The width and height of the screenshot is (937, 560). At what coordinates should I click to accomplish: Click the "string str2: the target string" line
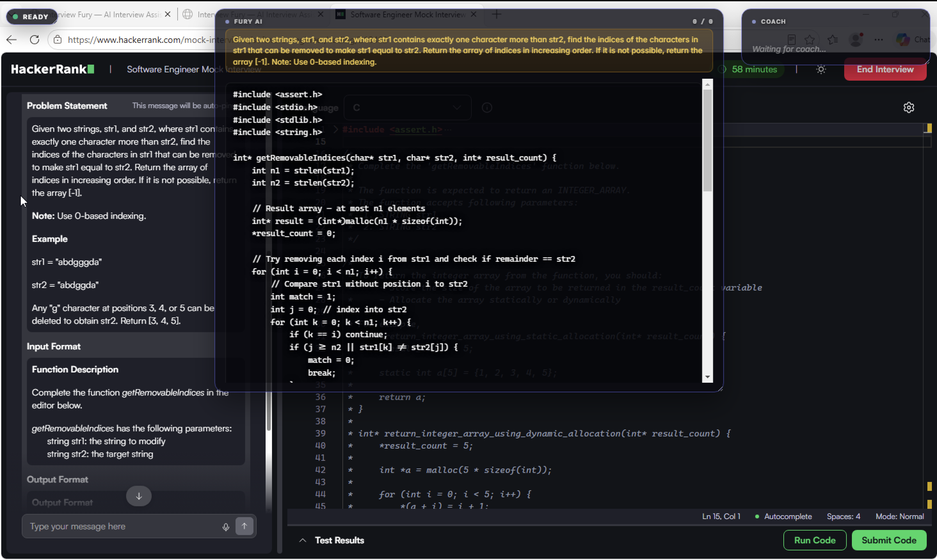click(100, 454)
